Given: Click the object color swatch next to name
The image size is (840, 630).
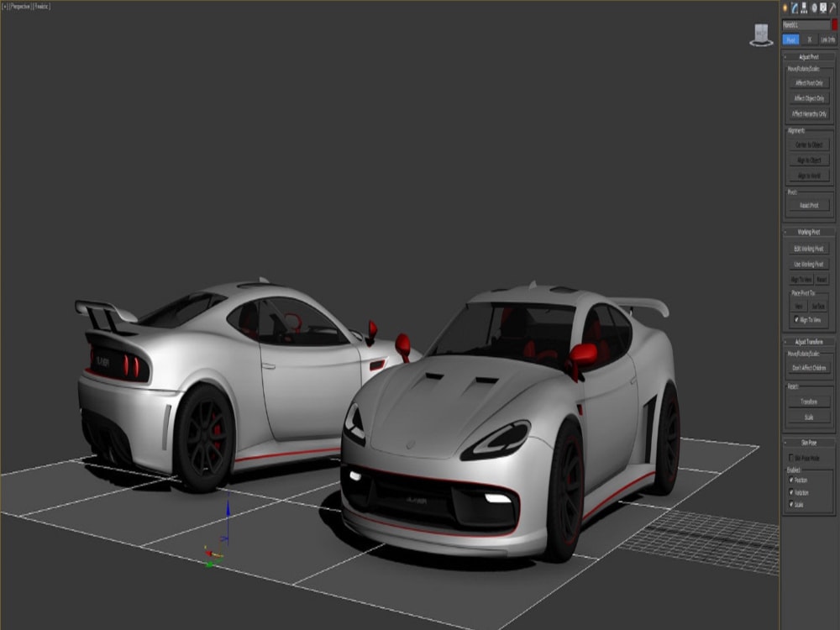Looking at the screenshot, I should tap(834, 24).
